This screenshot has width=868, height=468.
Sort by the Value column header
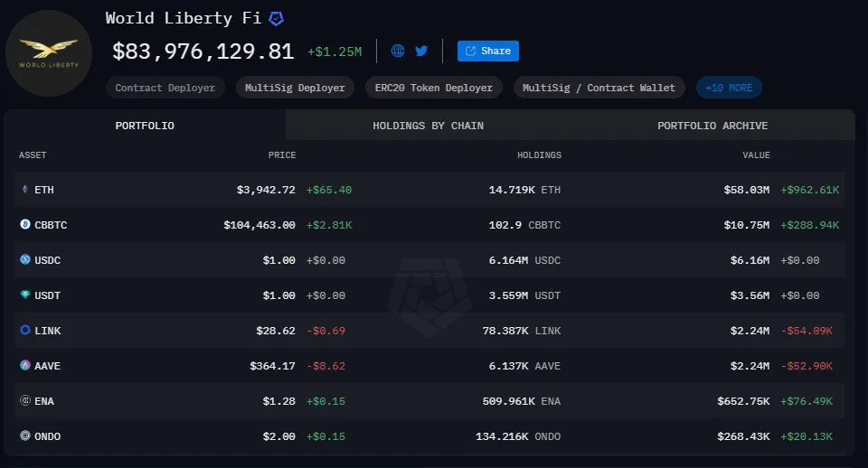(x=756, y=155)
